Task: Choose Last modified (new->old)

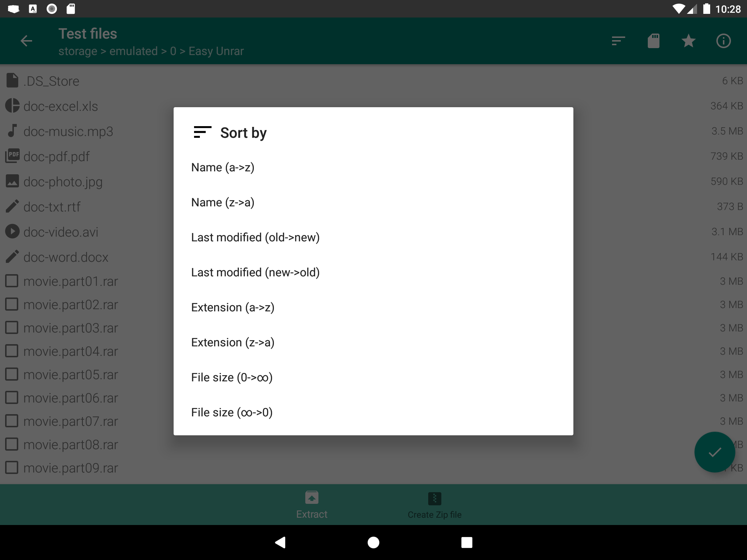Action: 373,272
